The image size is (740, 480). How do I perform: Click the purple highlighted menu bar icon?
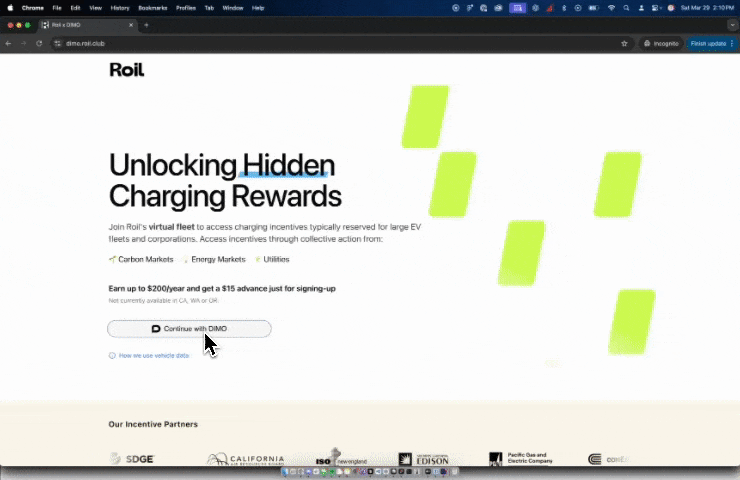[x=518, y=8]
